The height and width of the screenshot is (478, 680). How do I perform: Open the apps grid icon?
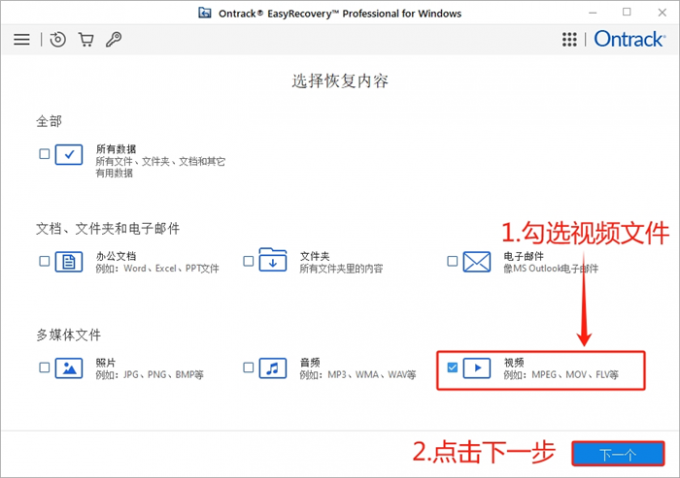click(569, 39)
